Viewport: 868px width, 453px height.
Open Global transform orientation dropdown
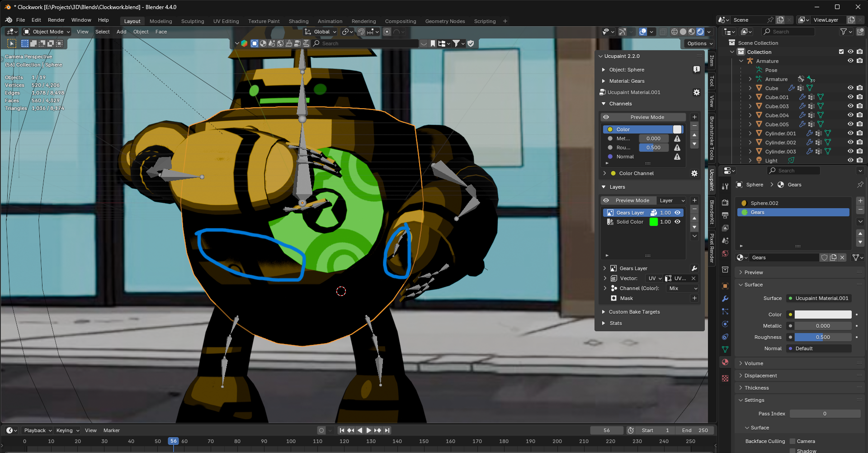pos(321,32)
